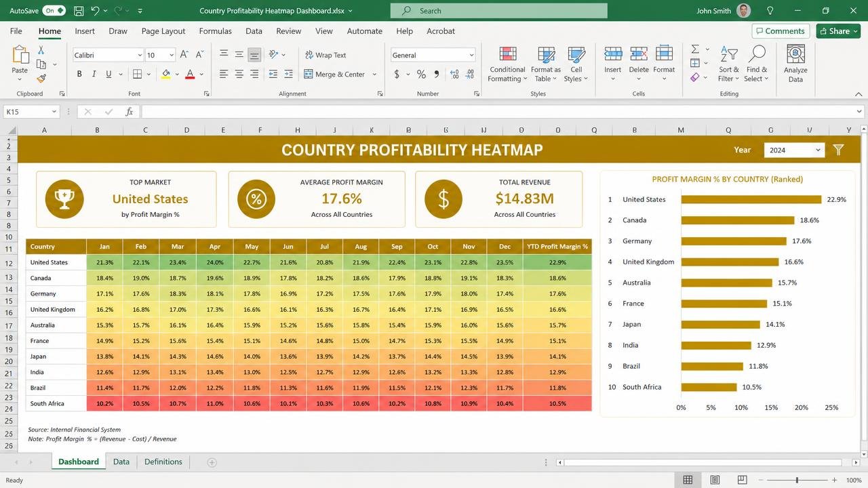Open the Data ribbon tab
Screen dimensions: 868x488
[x=254, y=30]
